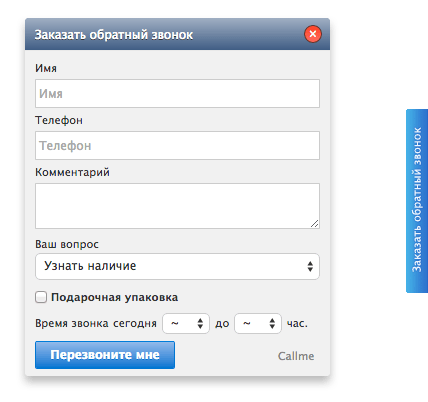Open the call start hour dropdown
428x402 pixels.
[186, 323]
